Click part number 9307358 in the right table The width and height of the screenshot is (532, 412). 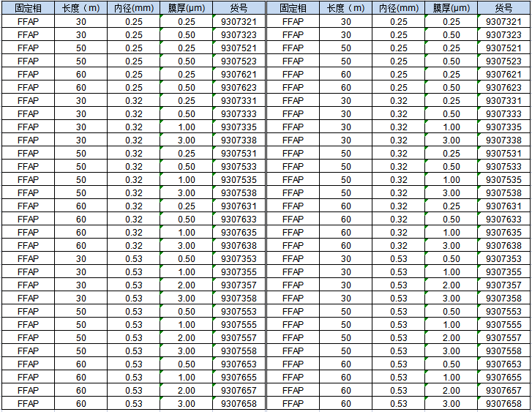point(504,299)
